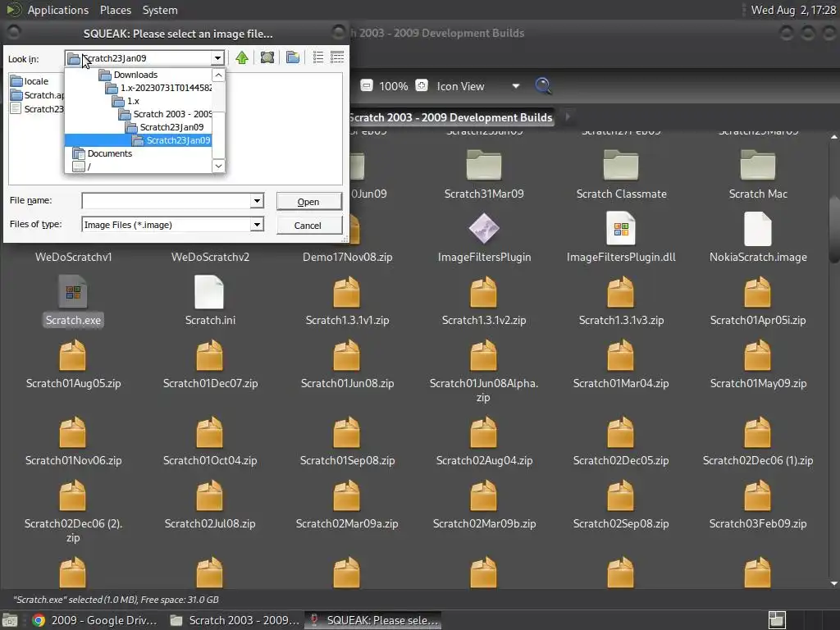Image resolution: width=840 pixels, height=630 pixels.
Task: Select ImageFiltersPlugin.dll file
Action: (x=621, y=238)
